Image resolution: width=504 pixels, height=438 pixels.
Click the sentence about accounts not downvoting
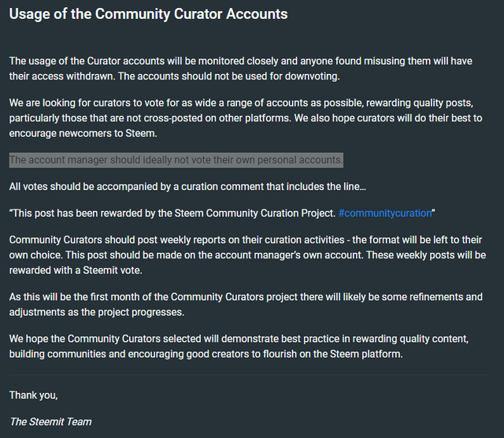coord(229,76)
